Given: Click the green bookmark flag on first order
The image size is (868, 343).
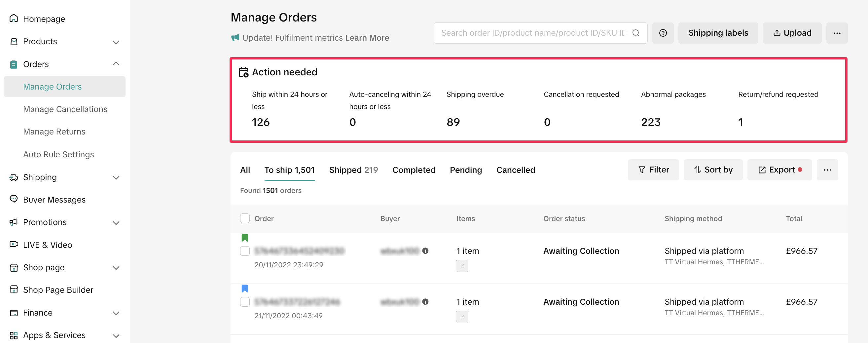Looking at the screenshot, I should coord(245,238).
